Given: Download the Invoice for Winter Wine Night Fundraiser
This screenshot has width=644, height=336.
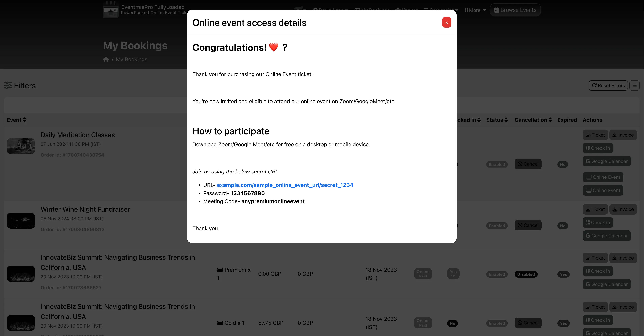Looking at the screenshot, I should coord(623,209).
